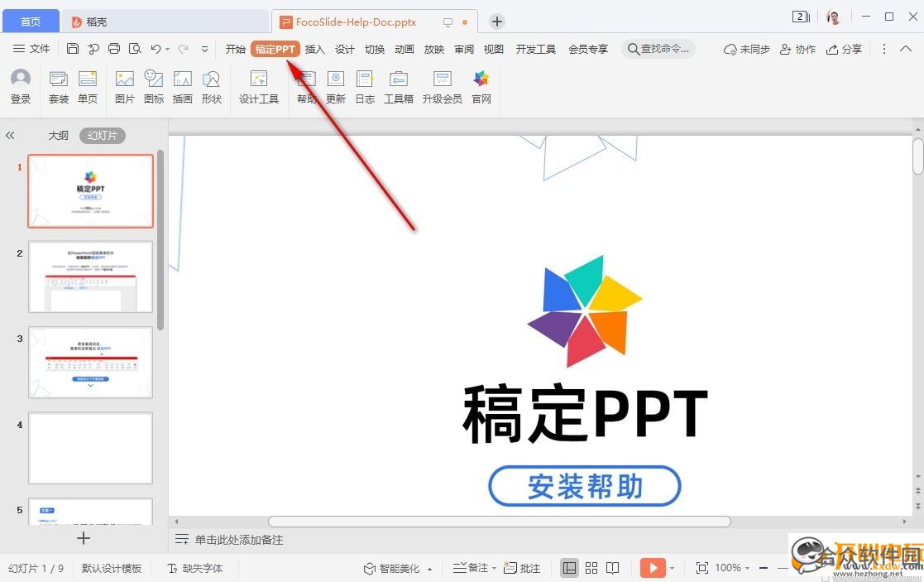
Task: Click the 查找命令 search command field
Action: [x=658, y=49]
